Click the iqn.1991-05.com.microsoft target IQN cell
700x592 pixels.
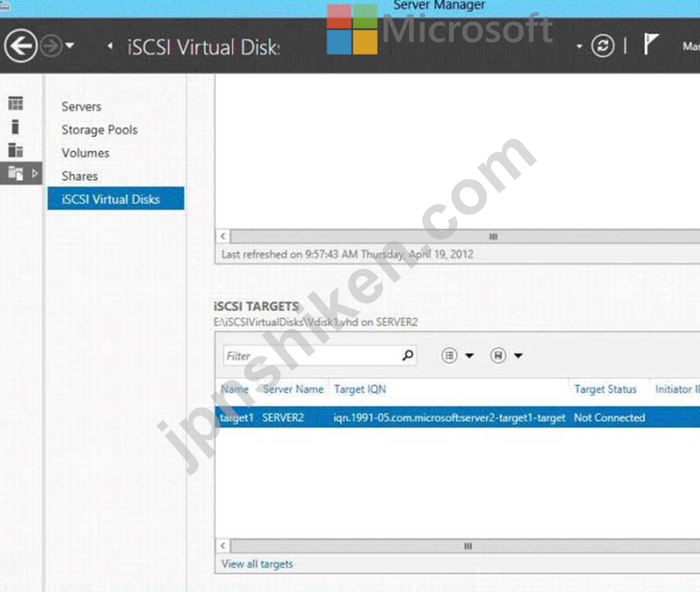[x=449, y=418]
